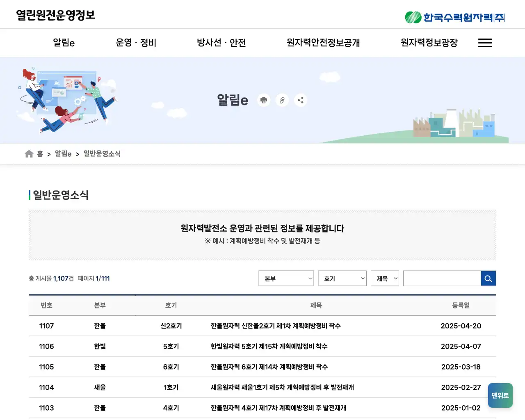Click the 호기 column header in table
Screen dimensions: 525x420
tap(171, 306)
